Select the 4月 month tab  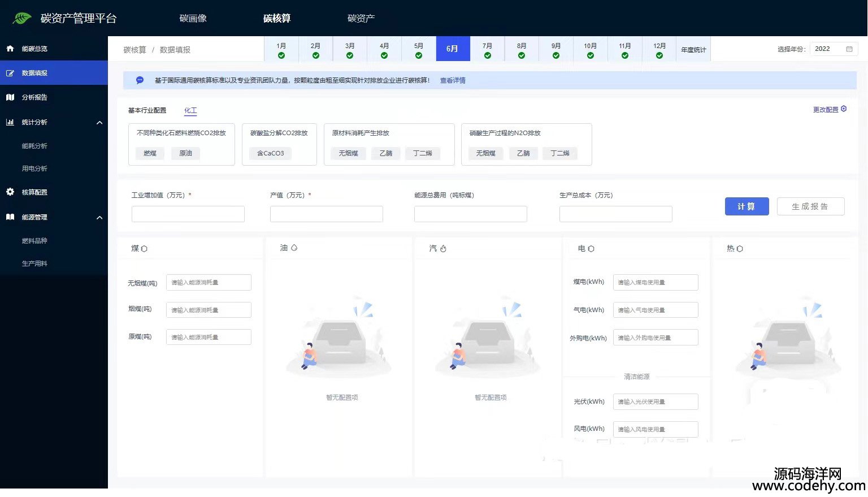[384, 49]
